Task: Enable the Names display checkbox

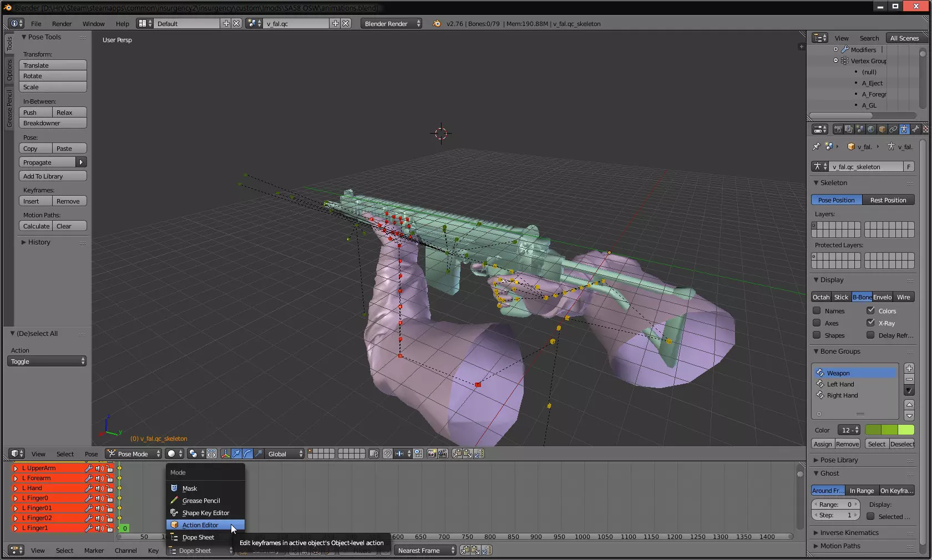Action: pyautogui.click(x=817, y=311)
